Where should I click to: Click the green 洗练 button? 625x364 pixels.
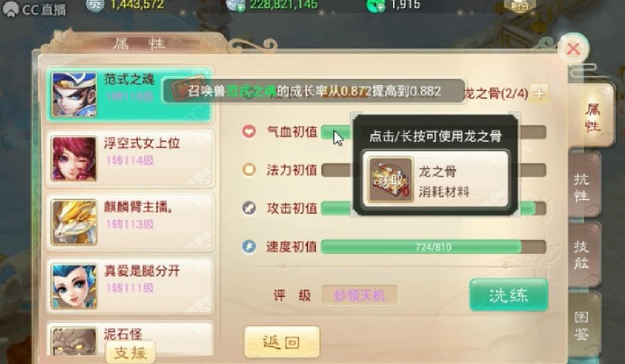[x=509, y=295]
